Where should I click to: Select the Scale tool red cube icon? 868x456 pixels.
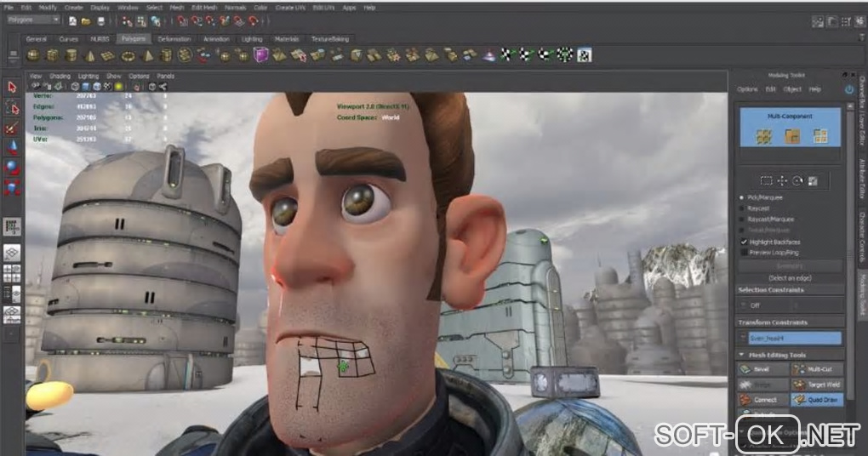(12, 188)
